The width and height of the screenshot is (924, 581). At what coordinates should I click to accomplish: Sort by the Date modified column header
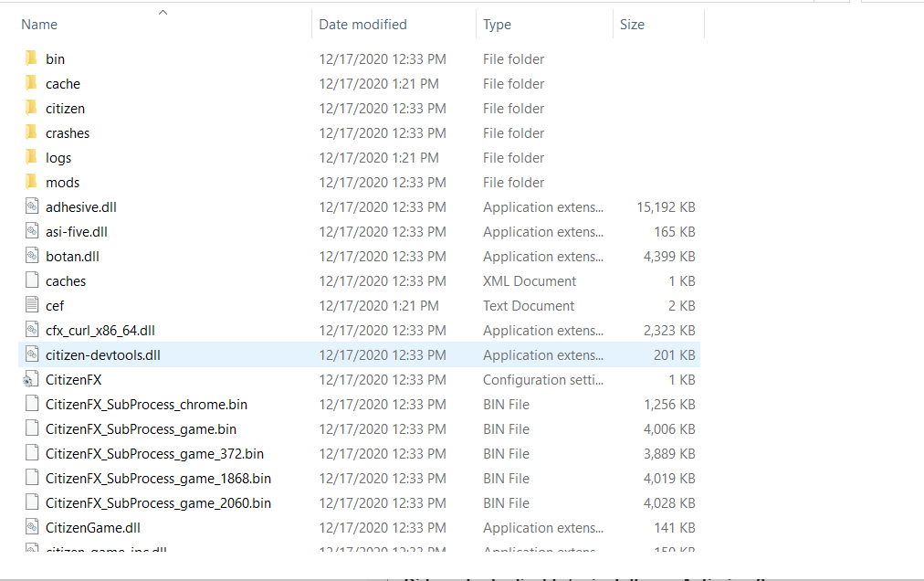[363, 24]
